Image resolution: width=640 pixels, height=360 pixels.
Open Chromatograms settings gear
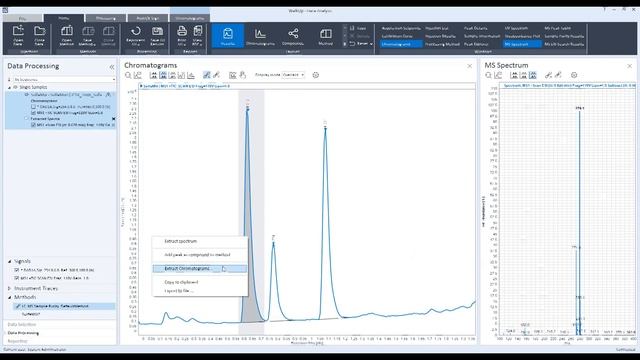coord(316,75)
